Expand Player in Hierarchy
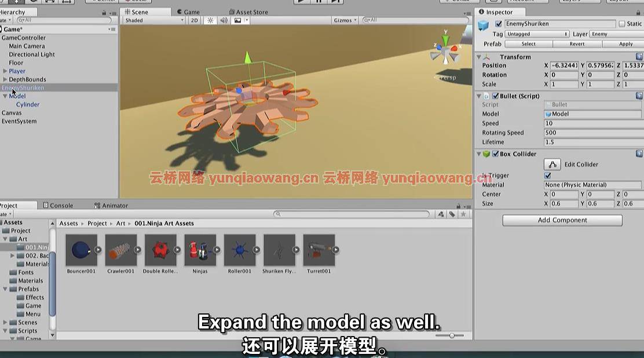This screenshot has width=644, height=358. click(x=5, y=71)
